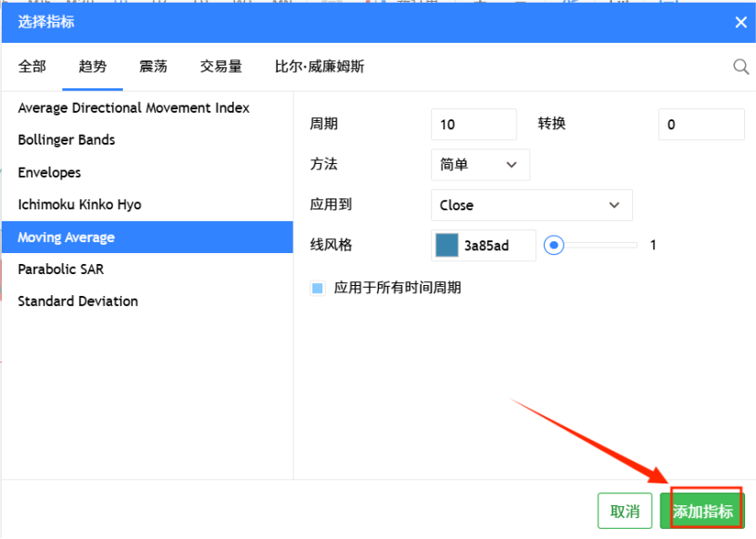The height and width of the screenshot is (539, 756).
Task: Click the line width slider handle
Action: coord(554,246)
